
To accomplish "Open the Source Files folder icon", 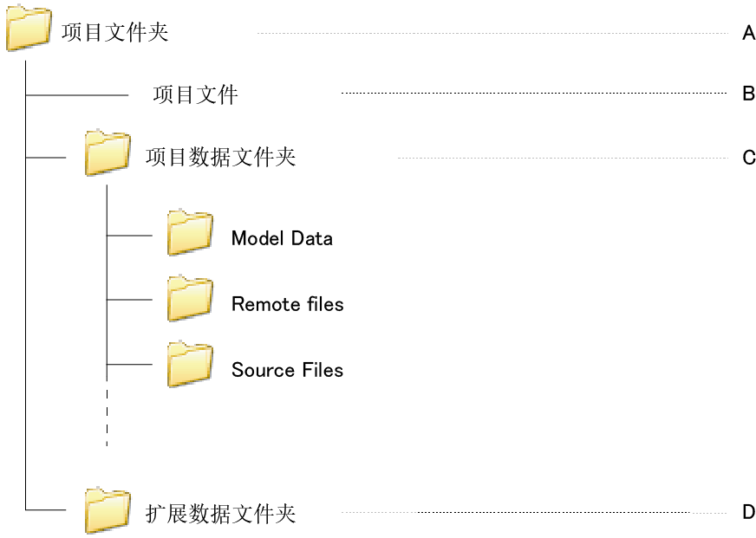I will tap(190, 365).
